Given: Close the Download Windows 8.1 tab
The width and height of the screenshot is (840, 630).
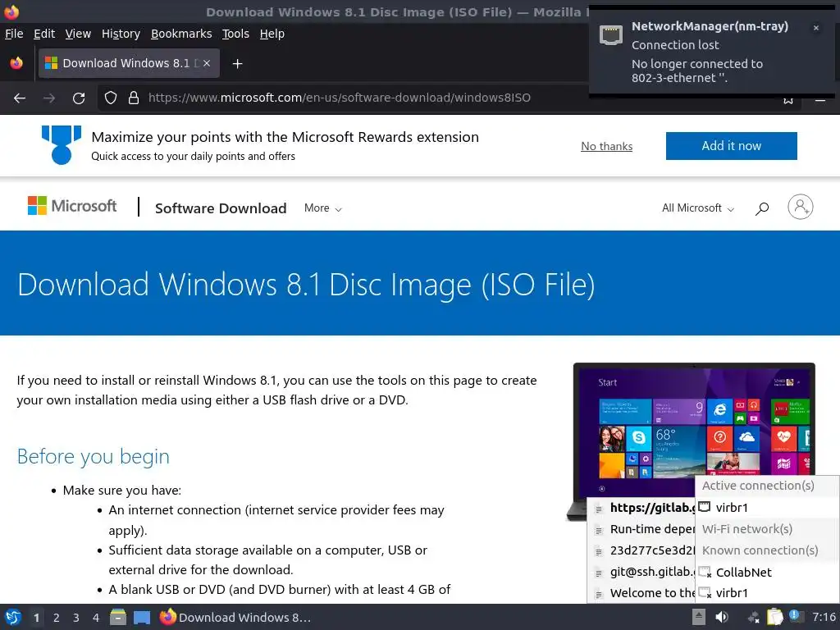Looking at the screenshot, I should point(207,63).
